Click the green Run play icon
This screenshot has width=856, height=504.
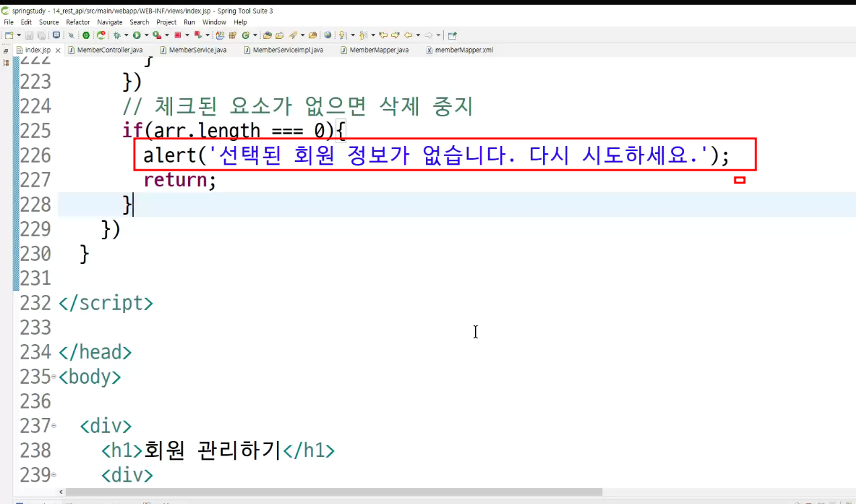tap(136, 35)
